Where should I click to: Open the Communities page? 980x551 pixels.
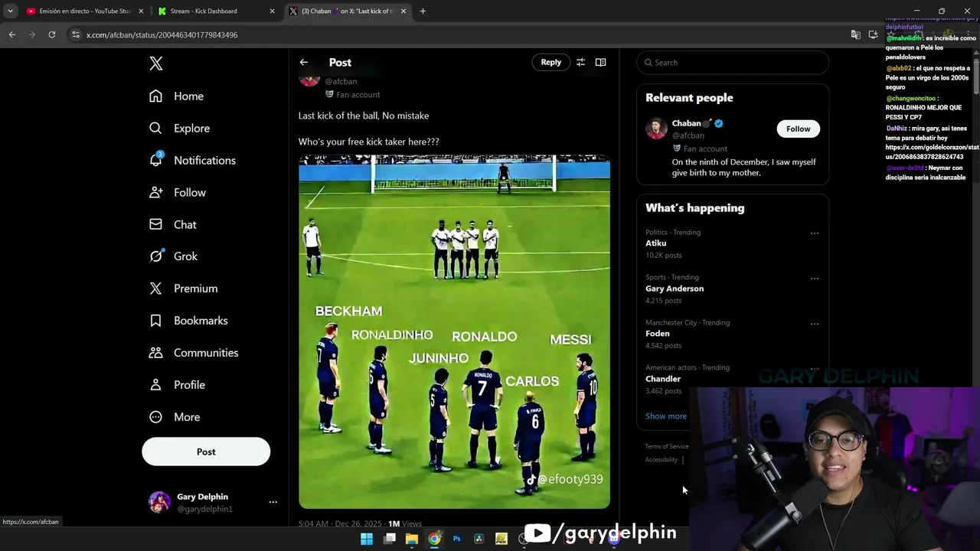click(x=194, y=353)
